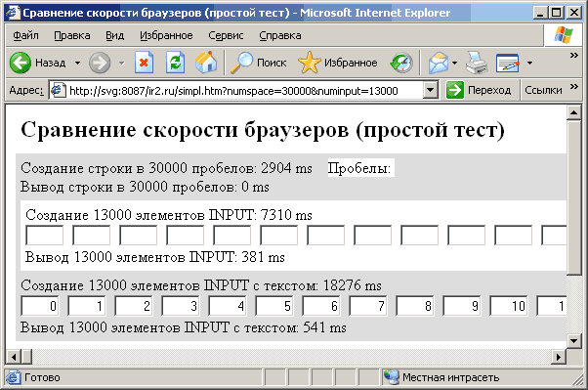Stop page loading with the red X icon
This screenshot has width=588, height=390.
pyautogui.click(x=144, y=63)
